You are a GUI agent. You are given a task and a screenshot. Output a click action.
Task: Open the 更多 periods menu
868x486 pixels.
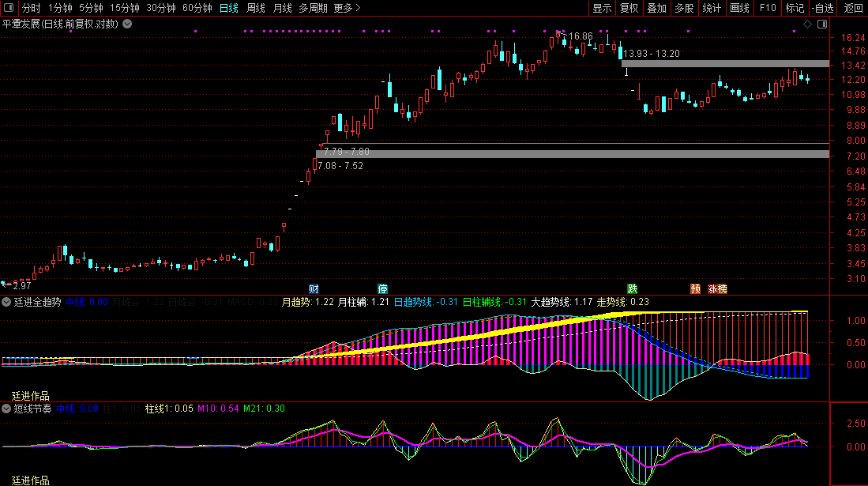point(347,9)
